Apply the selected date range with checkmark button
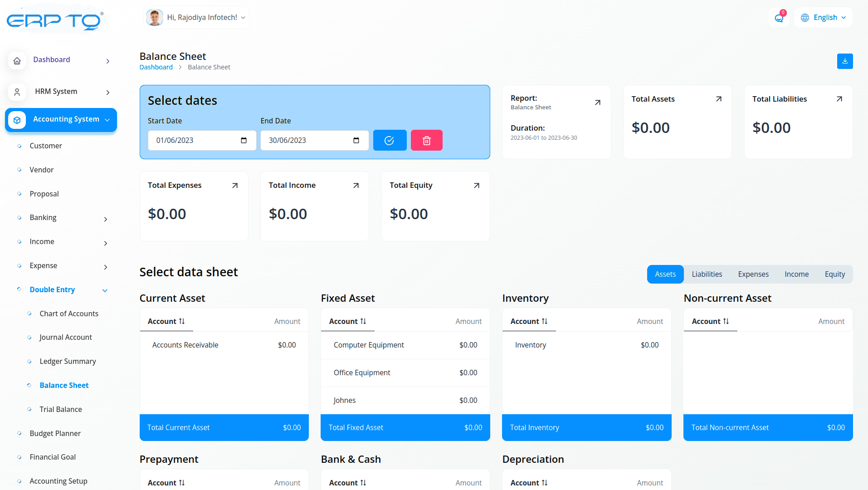The image size is (868, 490). tap(390, 140)
